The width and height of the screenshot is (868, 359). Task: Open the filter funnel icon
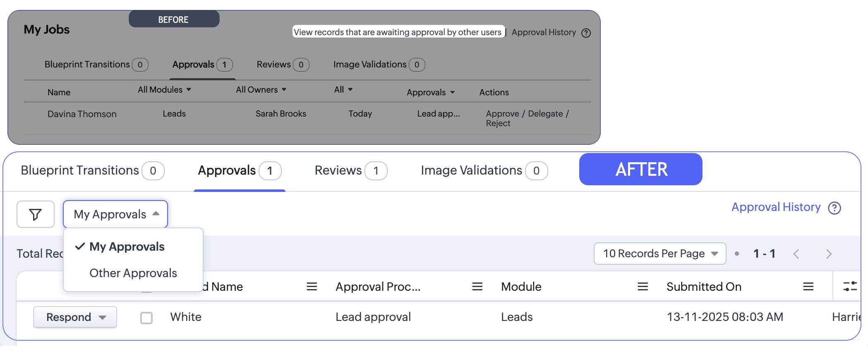point(36,214)
